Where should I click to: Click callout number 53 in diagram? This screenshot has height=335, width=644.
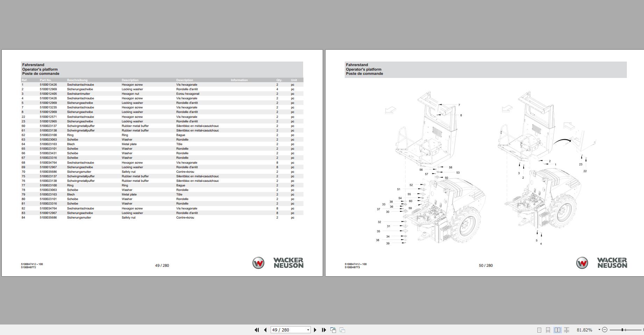[x=458, y=172]
